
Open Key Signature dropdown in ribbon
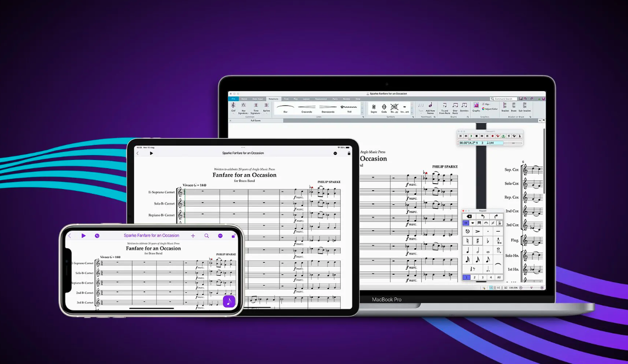[x=244, y=107]
